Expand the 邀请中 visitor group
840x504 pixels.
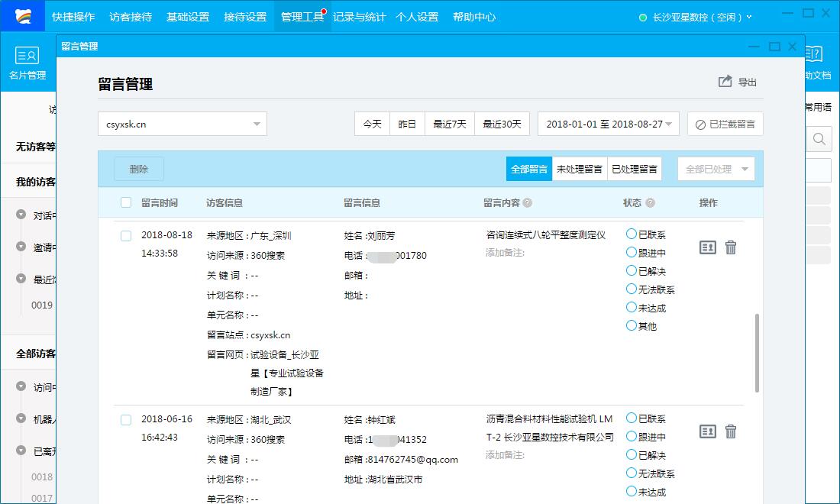click(21, 247)
